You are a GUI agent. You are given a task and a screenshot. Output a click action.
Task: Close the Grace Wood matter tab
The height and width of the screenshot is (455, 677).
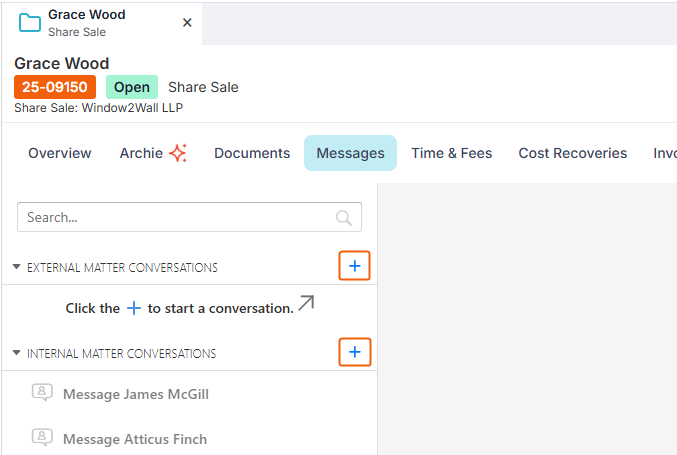click(x=187, y=22)
